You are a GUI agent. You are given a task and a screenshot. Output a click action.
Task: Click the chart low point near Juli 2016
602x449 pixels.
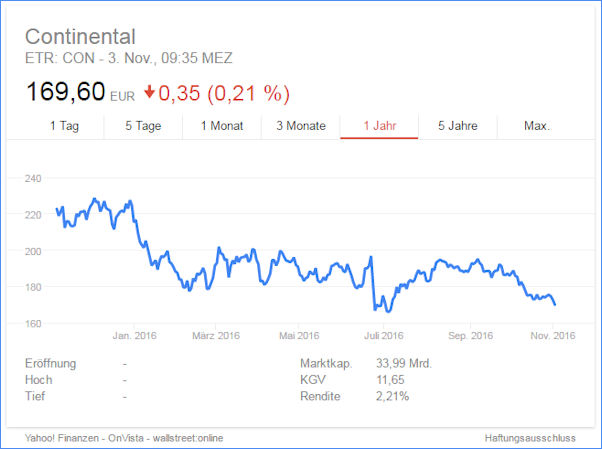[388, 311]
